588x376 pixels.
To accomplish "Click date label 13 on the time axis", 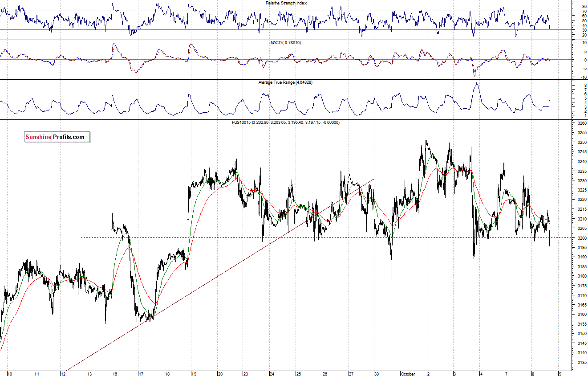I will click(89, 374).
